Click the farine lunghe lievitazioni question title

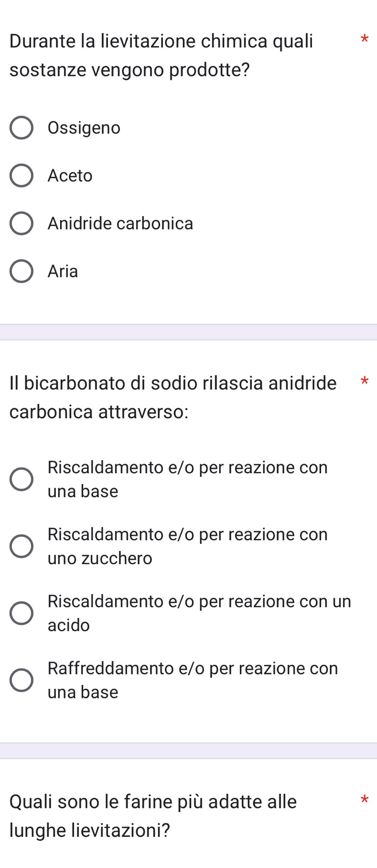[x=153, y=815]
